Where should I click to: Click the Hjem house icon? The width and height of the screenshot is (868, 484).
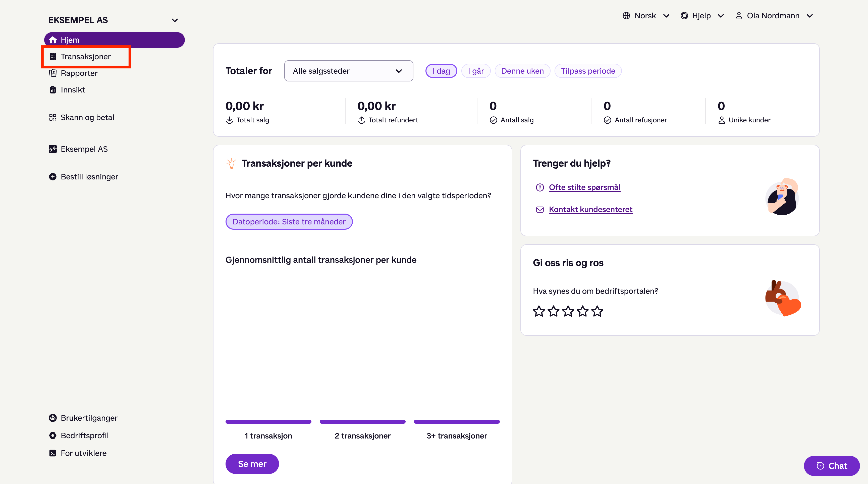click(52, 40)
